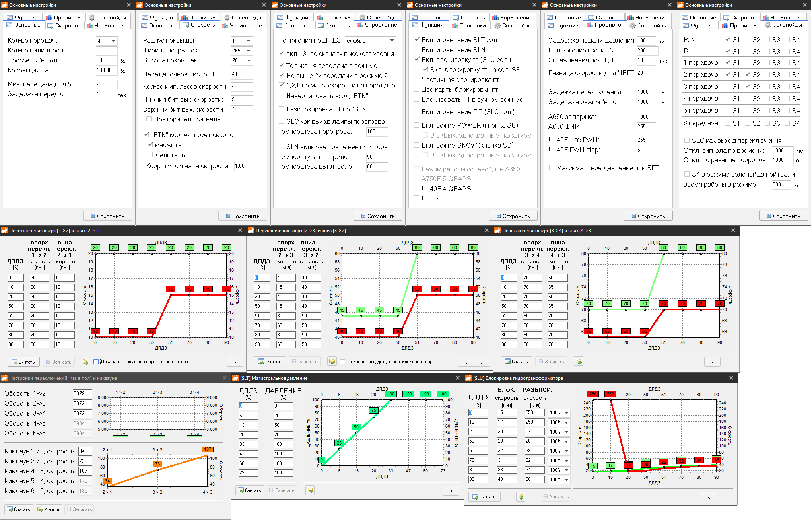Click green 75 point on pressure graph
The image size is (812, 521).
coord(373,410)
